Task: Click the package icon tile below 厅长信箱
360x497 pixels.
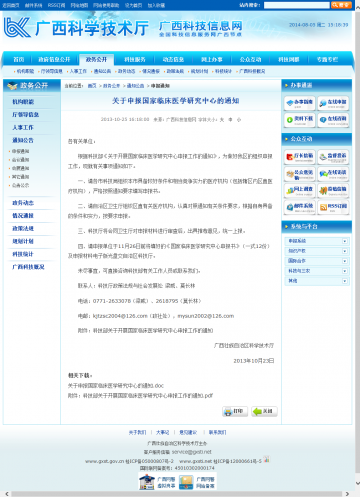Action: click(300, 174)
